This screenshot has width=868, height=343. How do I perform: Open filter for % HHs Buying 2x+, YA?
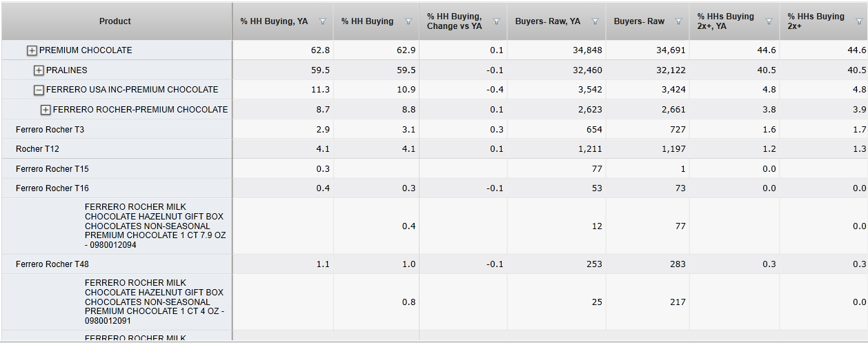pos(769,22)
